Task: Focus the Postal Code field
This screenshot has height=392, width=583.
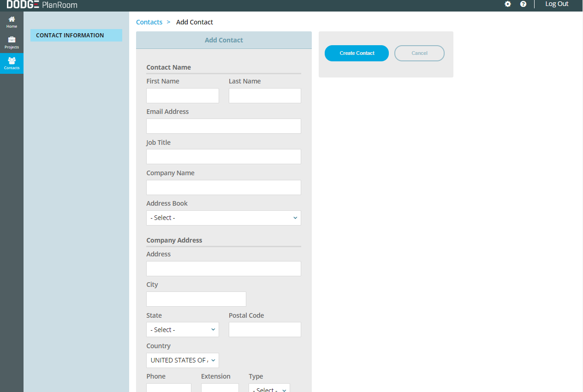Action: [x=265, y=330]
